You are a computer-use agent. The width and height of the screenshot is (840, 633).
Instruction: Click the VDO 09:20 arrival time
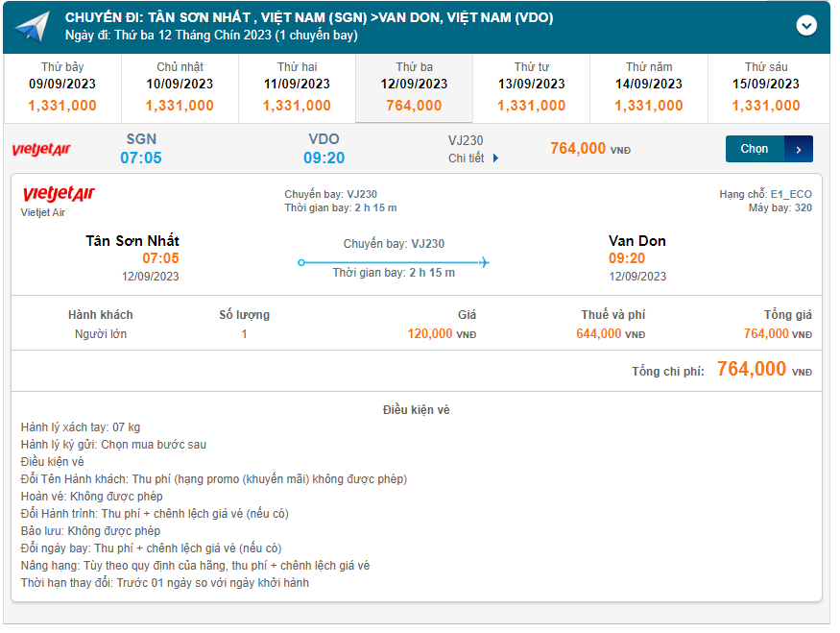[x=324, y=158]
